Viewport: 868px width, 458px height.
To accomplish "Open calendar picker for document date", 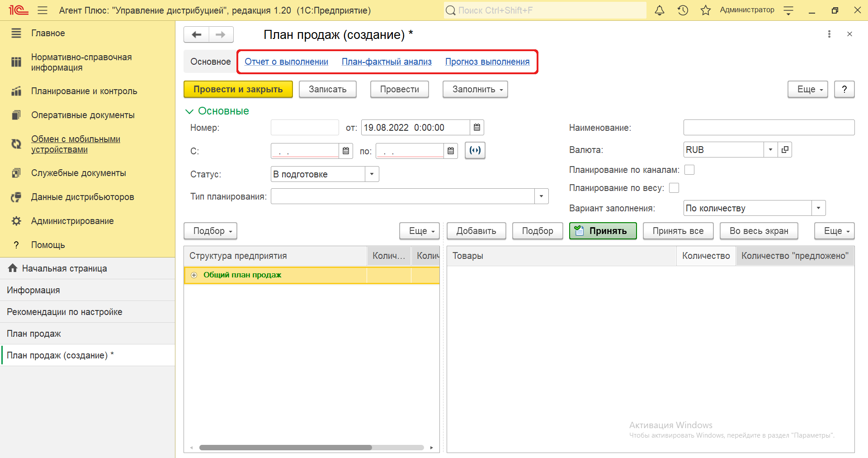I will [477, 128].
